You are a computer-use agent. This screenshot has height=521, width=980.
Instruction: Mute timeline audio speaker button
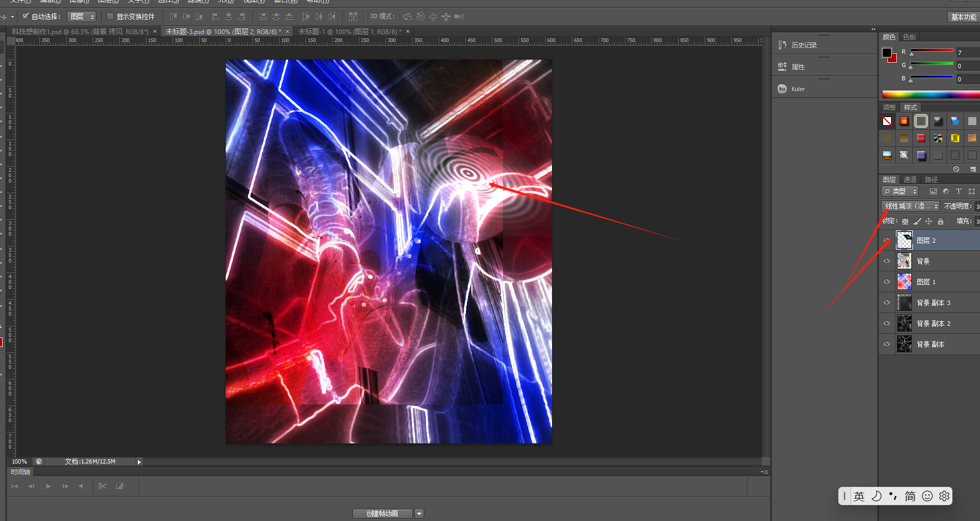click(81, 486)
